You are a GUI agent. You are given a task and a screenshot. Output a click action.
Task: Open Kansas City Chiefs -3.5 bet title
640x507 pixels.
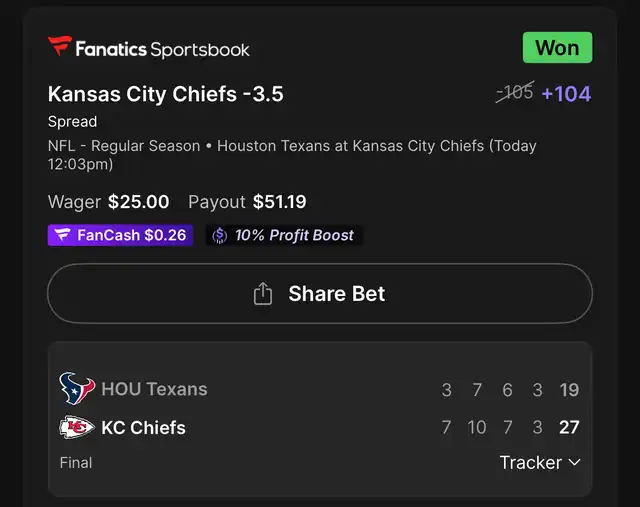165,94
